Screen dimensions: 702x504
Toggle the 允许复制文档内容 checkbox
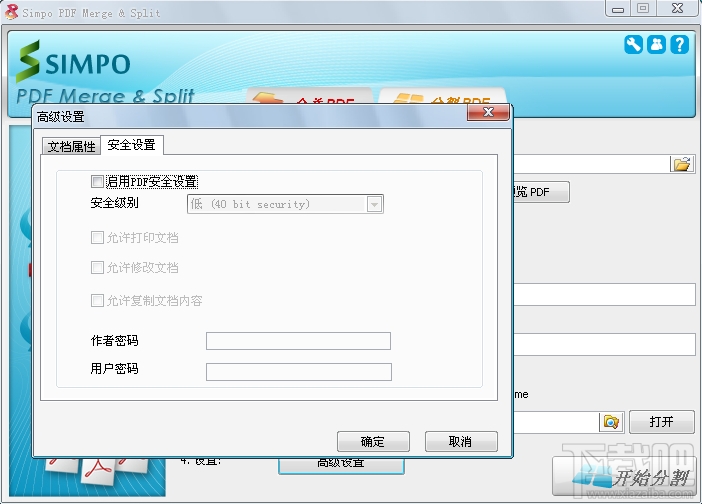(x=97, y=300)
